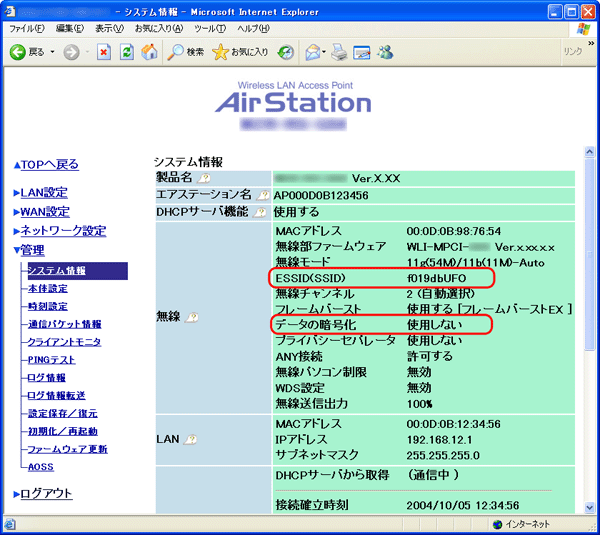Image resolution: width=600 pixels, height=535 pixels.
Task: Open the ファイル(F) menu
Action: click(x=27, y=29)
